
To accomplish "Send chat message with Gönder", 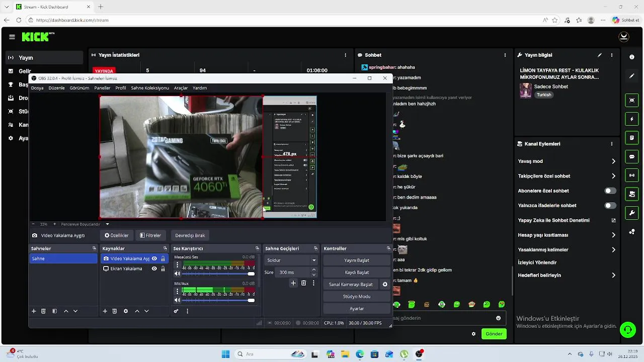I will click(494, 334).
